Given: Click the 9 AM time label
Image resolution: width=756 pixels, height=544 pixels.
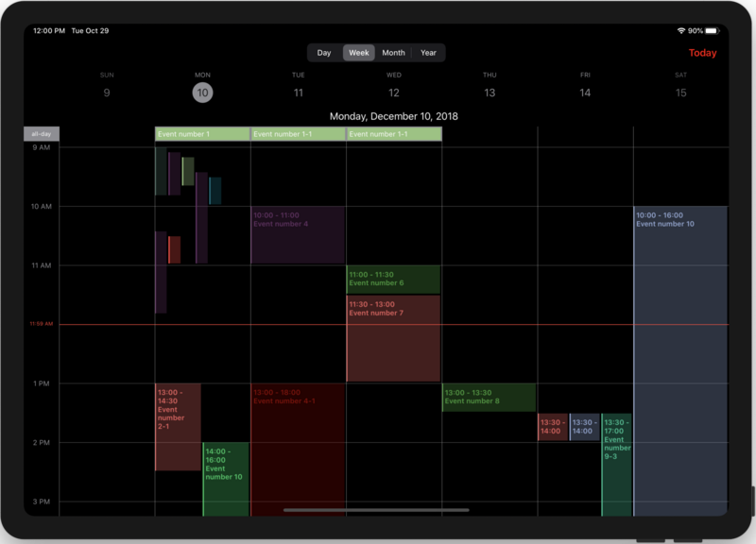Looking at the screenshot, I should point(42,147).
